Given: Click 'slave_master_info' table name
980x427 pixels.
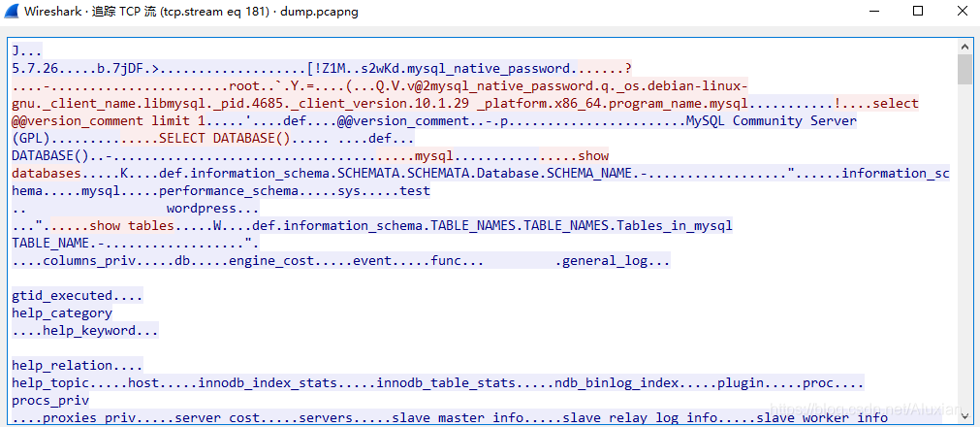Looking at the screenshot, I should coord(458,418).
